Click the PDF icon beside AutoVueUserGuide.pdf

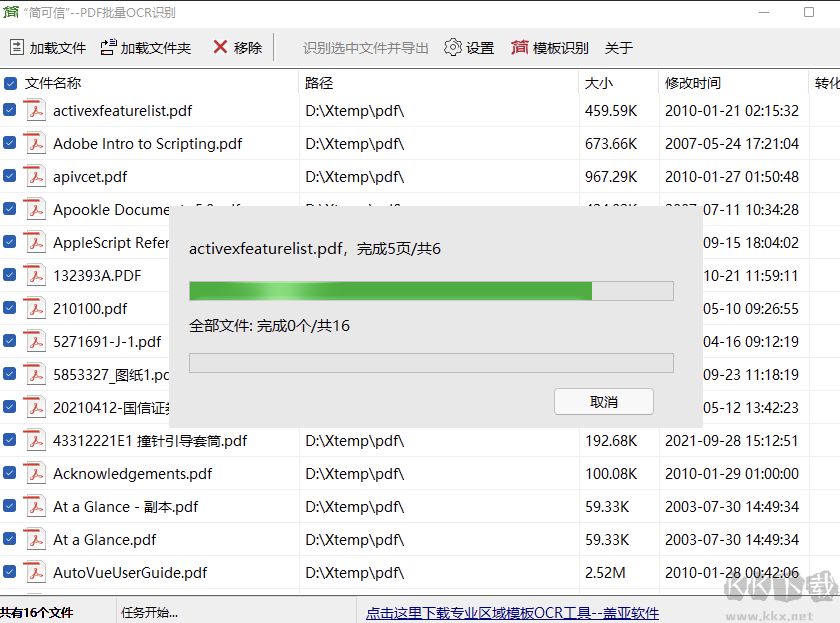point(34,572)
